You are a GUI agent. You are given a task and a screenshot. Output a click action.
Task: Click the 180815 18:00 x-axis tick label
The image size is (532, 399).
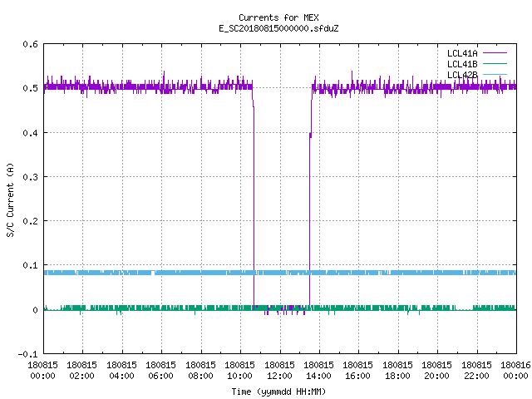(397, 371)
